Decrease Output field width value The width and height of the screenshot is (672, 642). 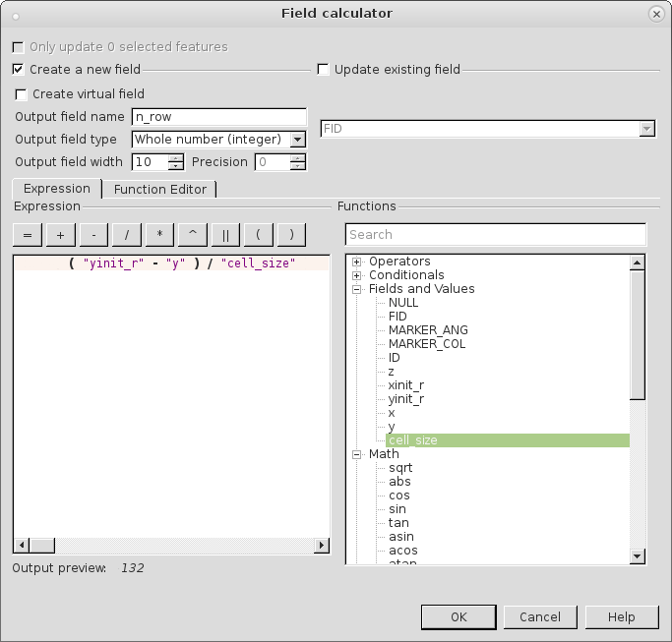click(175, 166)
